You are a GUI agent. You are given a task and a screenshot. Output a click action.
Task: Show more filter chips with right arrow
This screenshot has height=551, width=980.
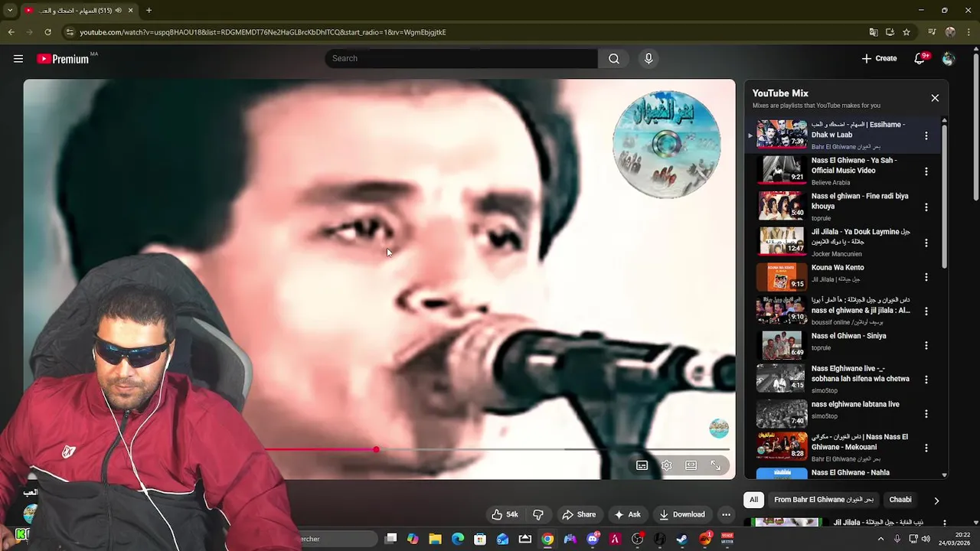pos(936,500)
